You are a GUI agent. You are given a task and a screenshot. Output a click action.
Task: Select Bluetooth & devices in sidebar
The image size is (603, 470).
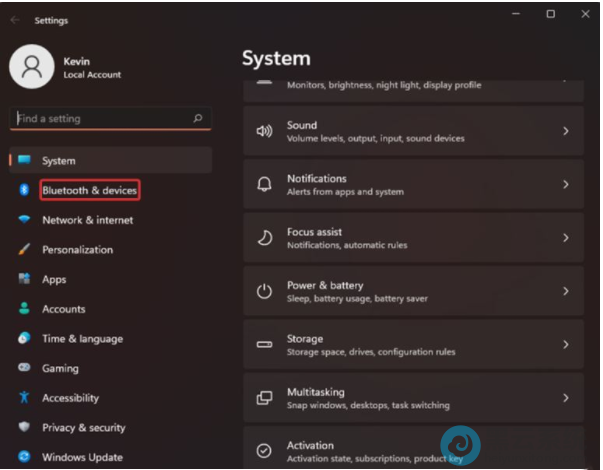click(89, 190)
